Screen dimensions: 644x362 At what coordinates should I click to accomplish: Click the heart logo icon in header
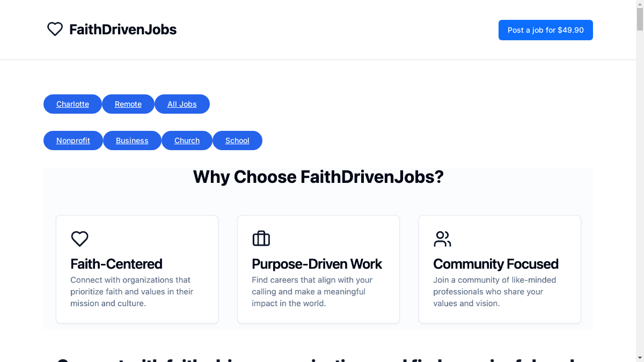[55, 29]
